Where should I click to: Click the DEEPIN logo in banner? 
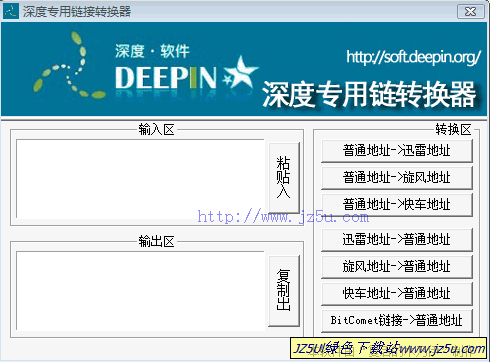pyautogui.click(x=166, y=78)
